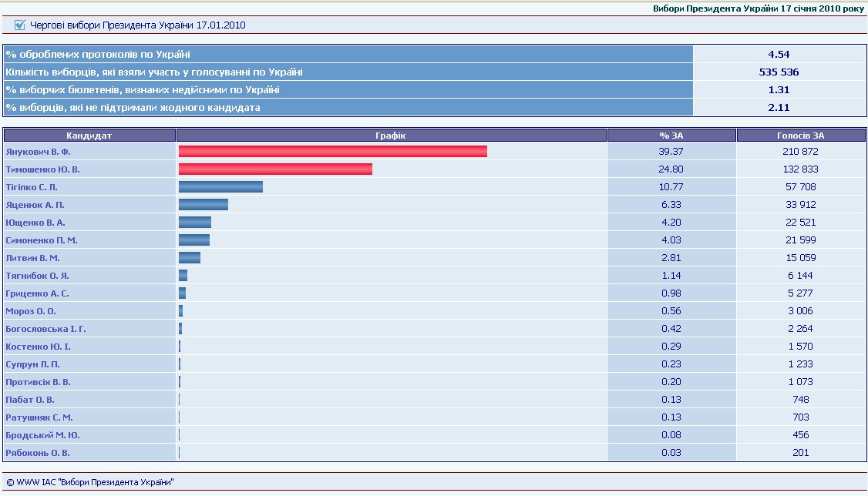This screenshot has width=868, height=496.
Task: Select candidate Тимошенко Ю. В.
Action: click(42, 169)
